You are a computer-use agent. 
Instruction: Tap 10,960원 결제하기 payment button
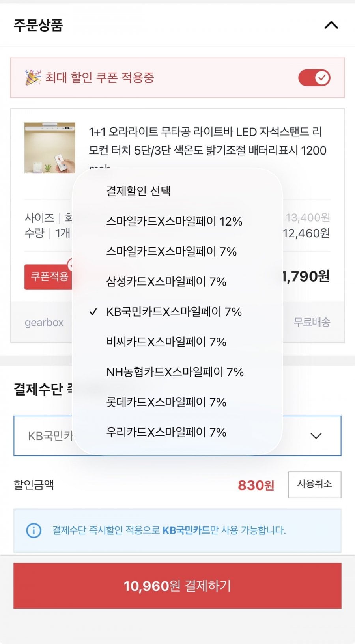coord(177,586)
